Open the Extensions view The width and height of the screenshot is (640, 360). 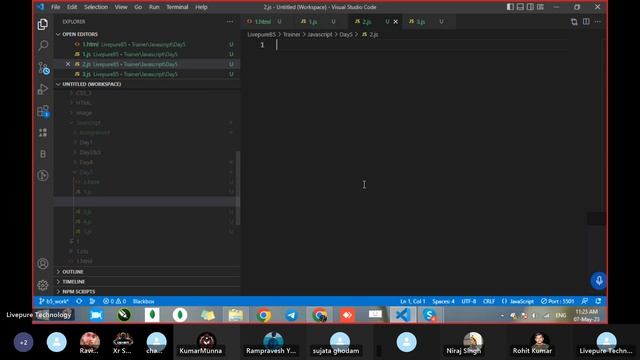[43, 111]
